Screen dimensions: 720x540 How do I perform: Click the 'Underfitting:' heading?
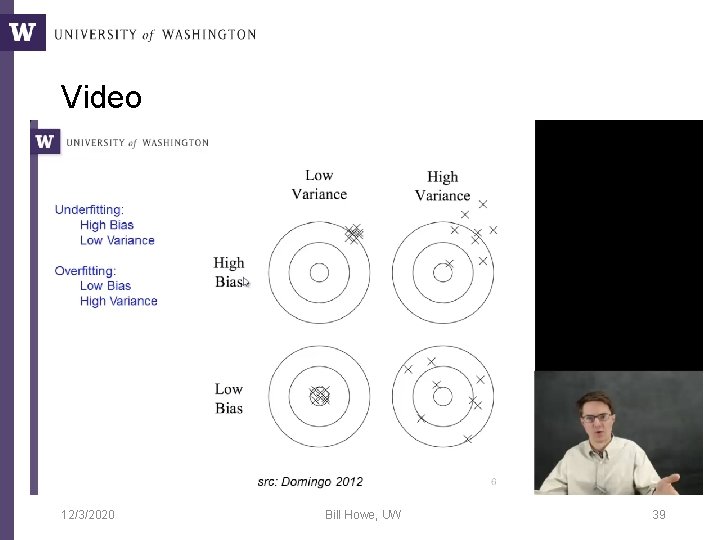click(89, 210)
